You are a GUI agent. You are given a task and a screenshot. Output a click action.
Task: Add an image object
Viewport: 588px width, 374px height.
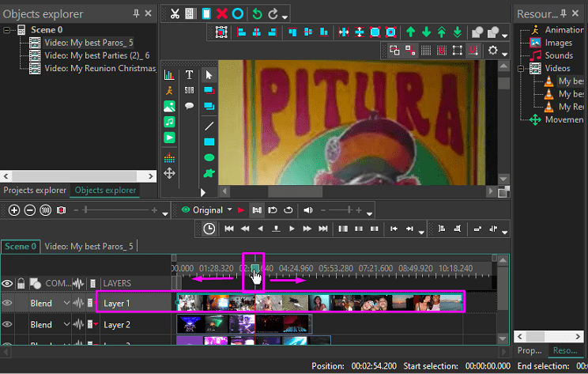pyautogui.click(x=169, y=107)
